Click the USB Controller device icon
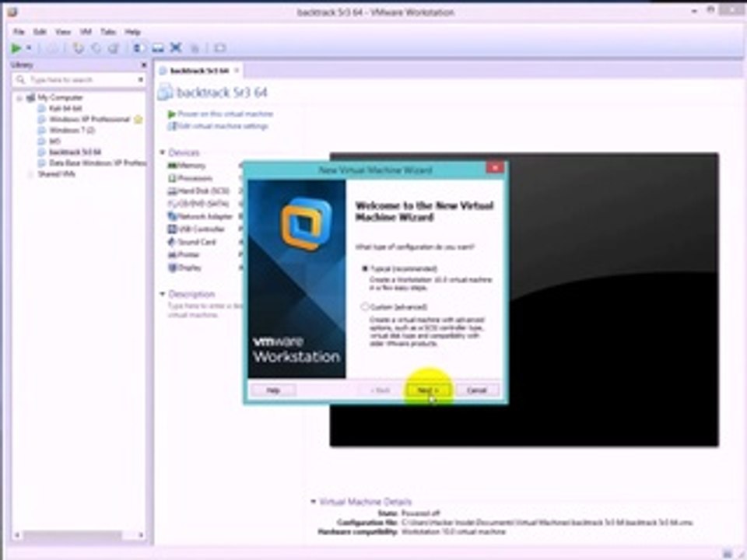This screenshot has height=560, width=747. [172, 229]
